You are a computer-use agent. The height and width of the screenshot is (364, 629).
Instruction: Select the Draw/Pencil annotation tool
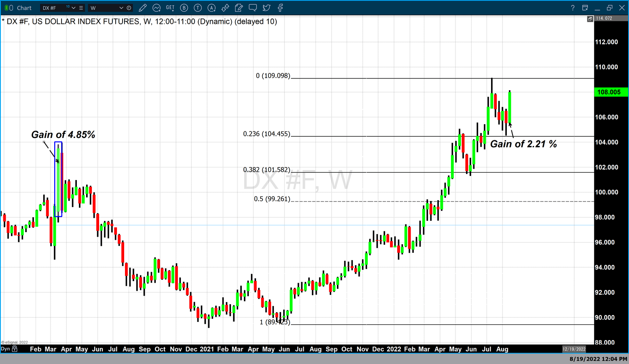pyautogui.click(x=142, y=8)
